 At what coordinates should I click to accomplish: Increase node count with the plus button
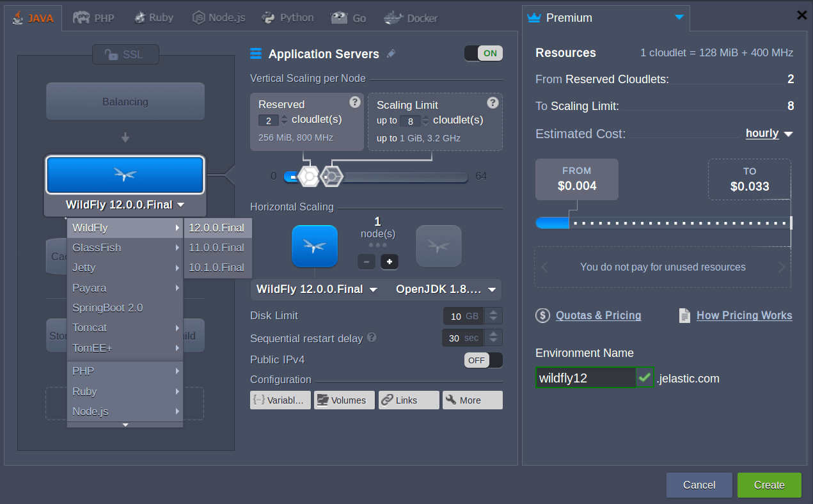[x=389, y=262]
